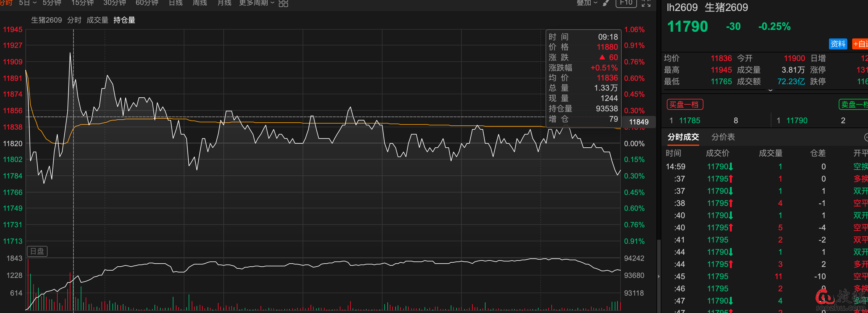Click the F10 info button
868x313 pixels.
pos(626,3)
